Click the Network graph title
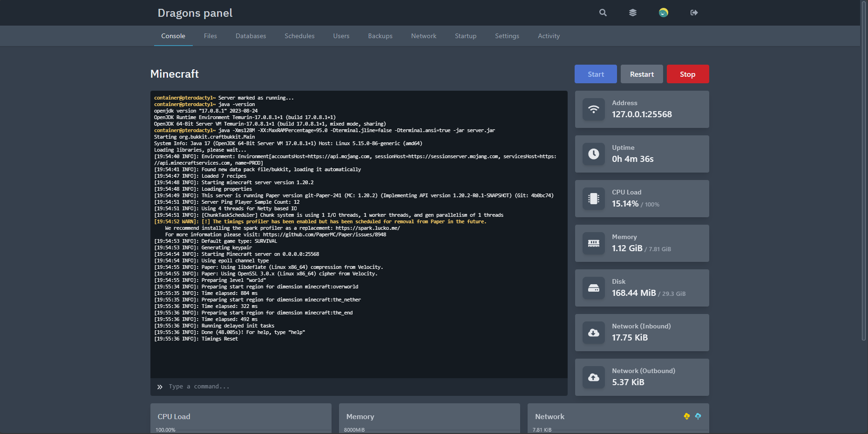The height and width of the screenshot is (434, 868). coord(549,417)
